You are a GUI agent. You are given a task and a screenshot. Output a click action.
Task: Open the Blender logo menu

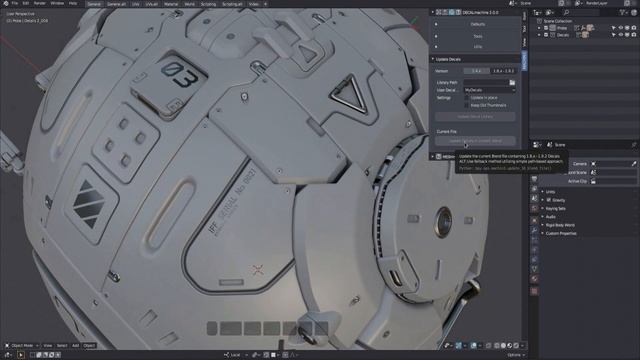click(6, 3)
